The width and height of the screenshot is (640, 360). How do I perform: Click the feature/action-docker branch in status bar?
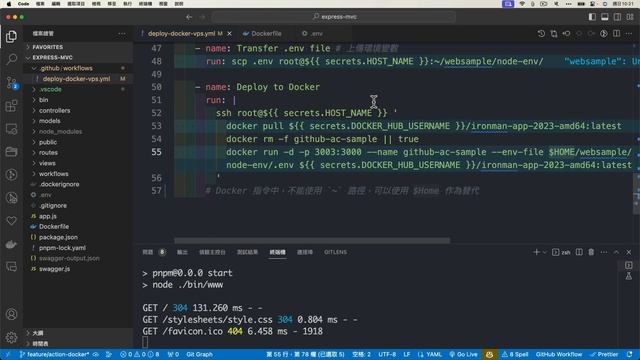pos(54,354)
